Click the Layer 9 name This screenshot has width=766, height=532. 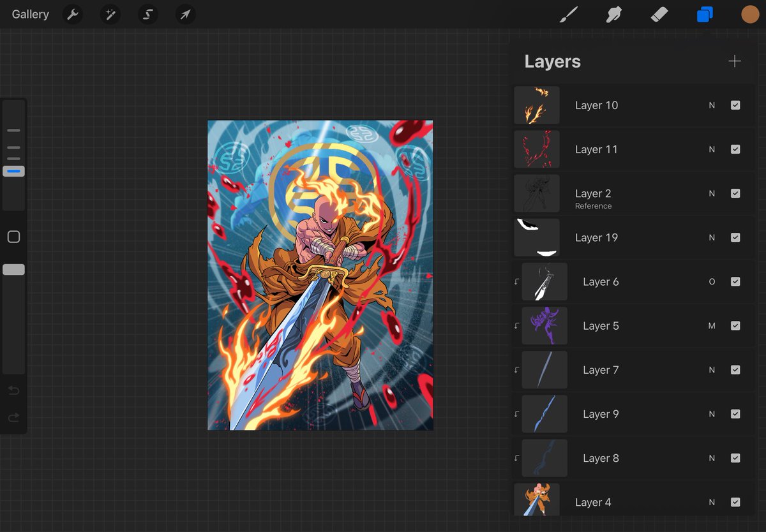(x=601, y=414)
